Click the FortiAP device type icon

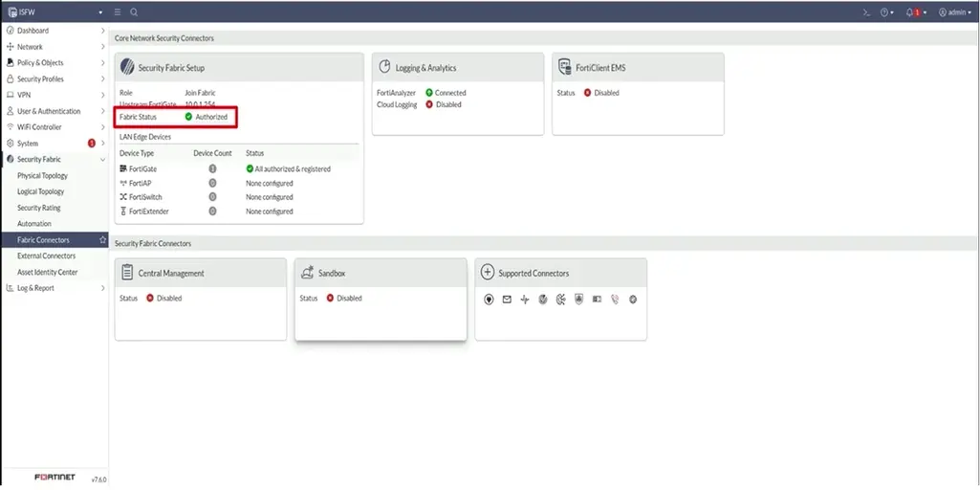tap(123, 184)
